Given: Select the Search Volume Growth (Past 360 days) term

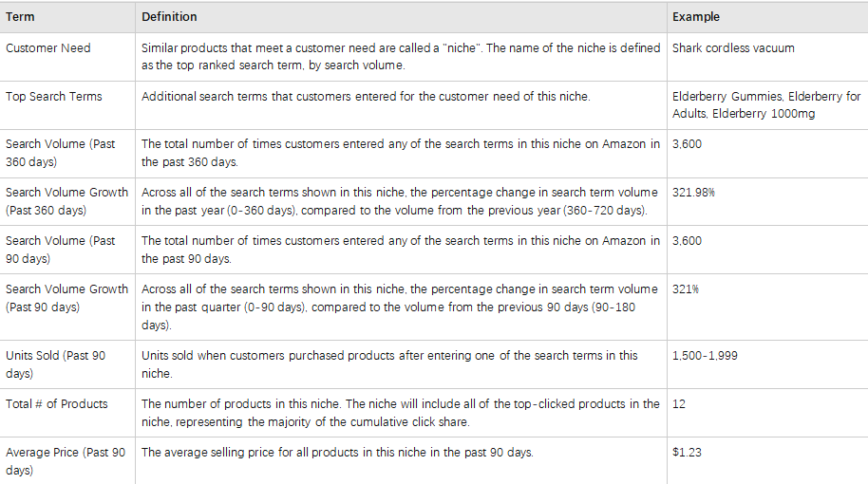Looking at the screenshot, I should coord(66,201).
